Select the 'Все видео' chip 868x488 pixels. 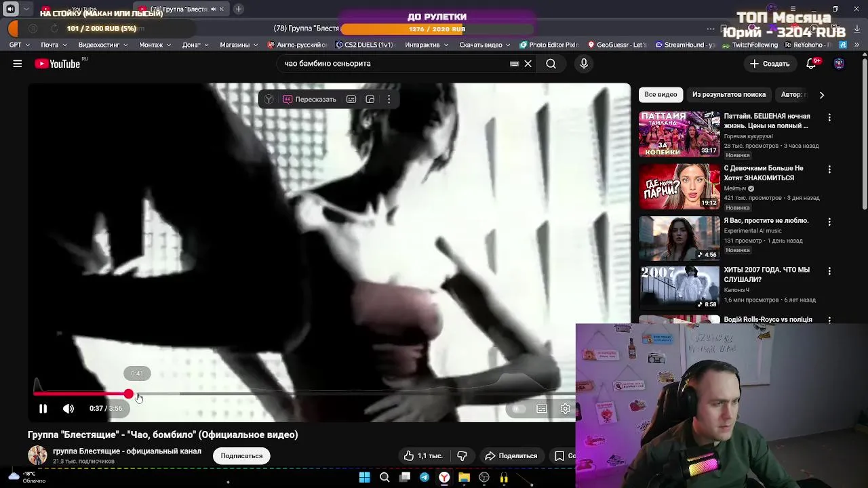click(x=660, y=95)
